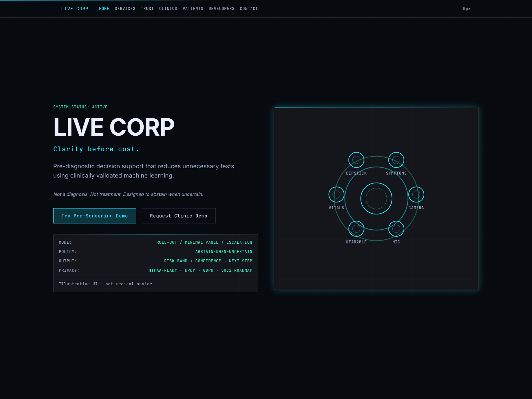This screenshot has height=399, width=532.
Task: Open the Services nav item
Action: 125,9
